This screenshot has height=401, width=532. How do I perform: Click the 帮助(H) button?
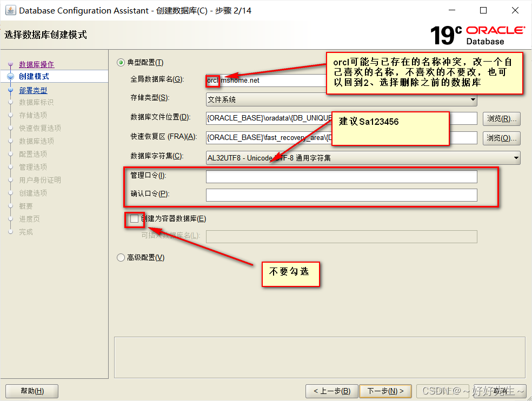click(x=31, y=391)
